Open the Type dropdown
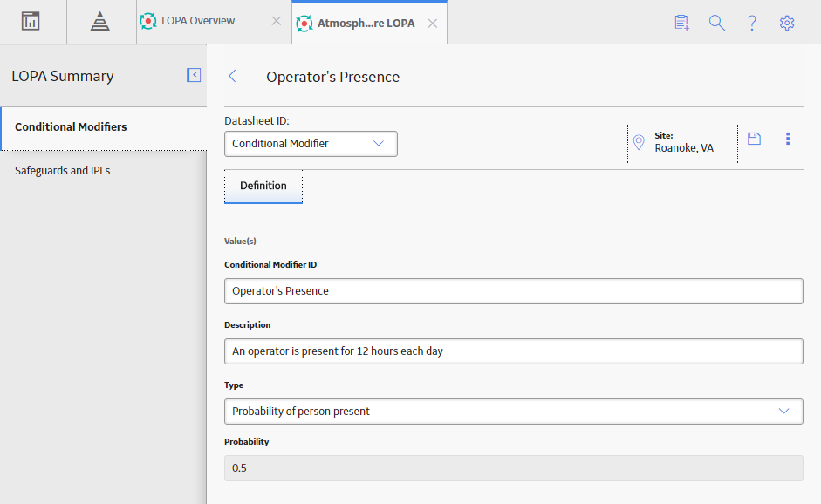821x504 pixels. coord(514,412)
